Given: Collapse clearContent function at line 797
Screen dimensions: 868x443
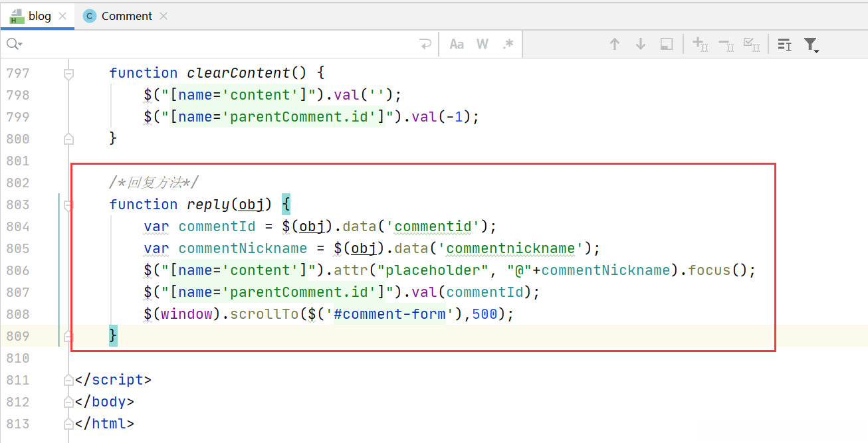Looking at the screenshot, I should [x=68, y=73].
